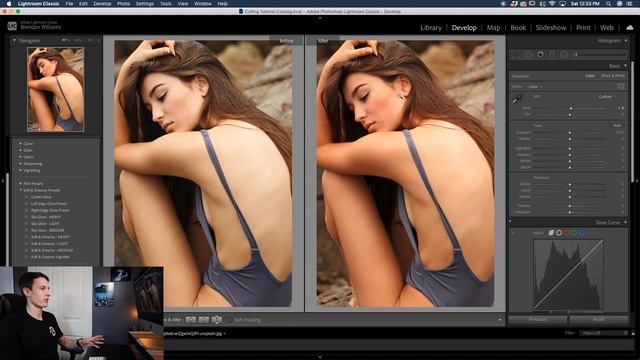Collapse the Soft & Dreamy Presets folder
Viewport: 640px width, 360px height.
coord(20,190)
